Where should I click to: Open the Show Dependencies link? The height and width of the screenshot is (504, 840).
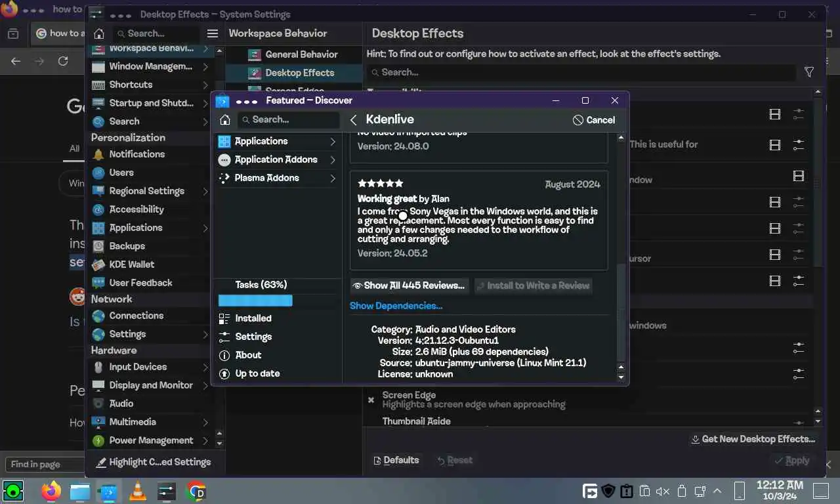(x=396, y=306)
